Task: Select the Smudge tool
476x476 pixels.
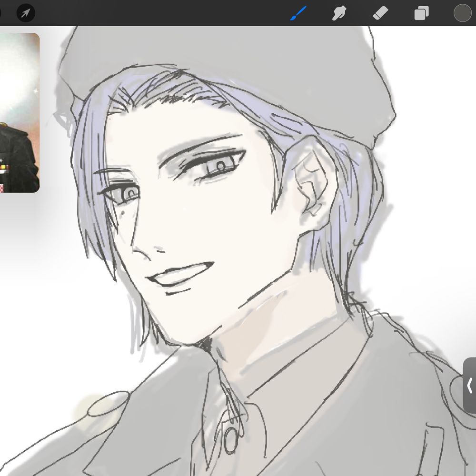Action: tap(339, 13)
